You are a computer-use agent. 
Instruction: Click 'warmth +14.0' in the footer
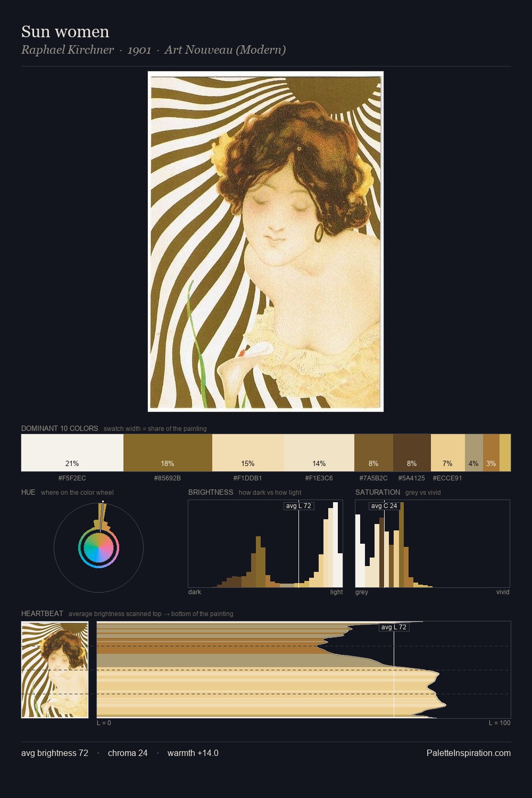pyautogui.click(x=193, y=753)
